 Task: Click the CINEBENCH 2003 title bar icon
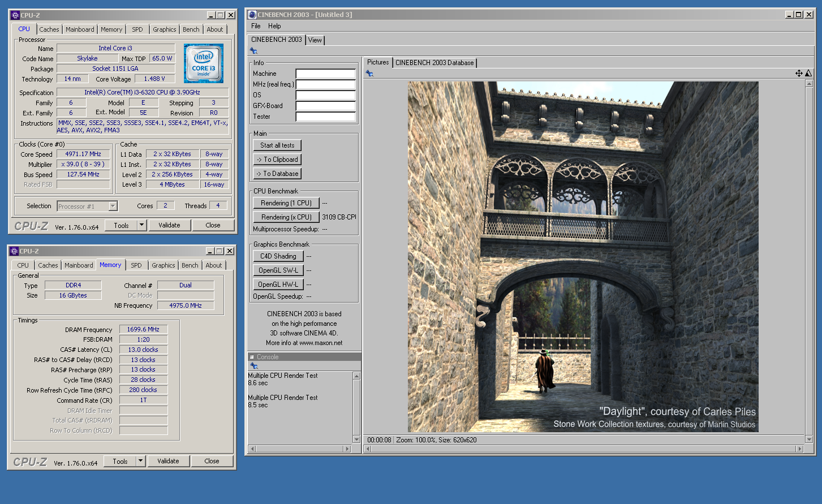point(252,15)
